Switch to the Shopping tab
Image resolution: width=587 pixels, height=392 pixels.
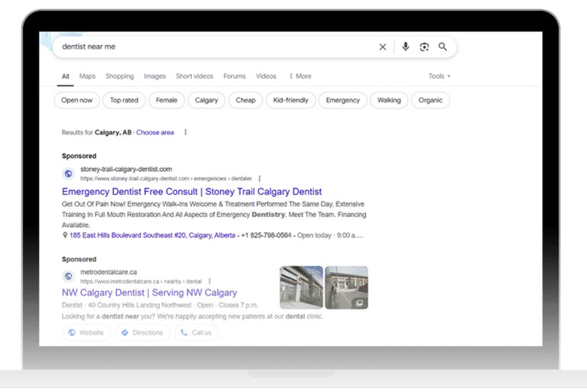119,76
